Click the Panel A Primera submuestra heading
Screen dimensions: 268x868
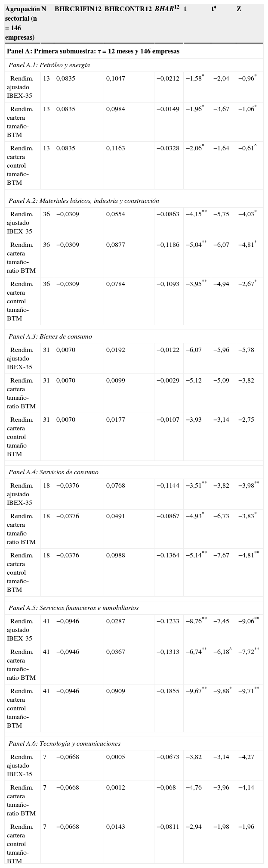coord(93,51)
